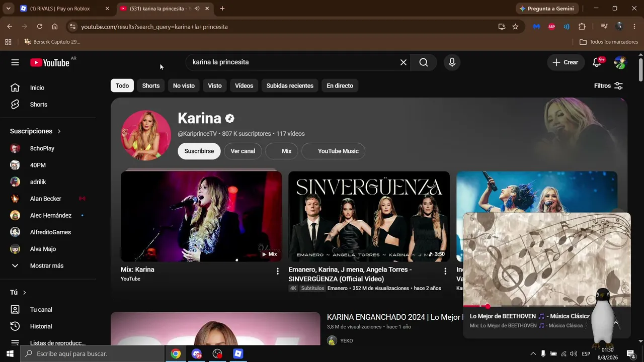Start voice search with the microphone
The image size is (644, 362).
pos(452,62)
